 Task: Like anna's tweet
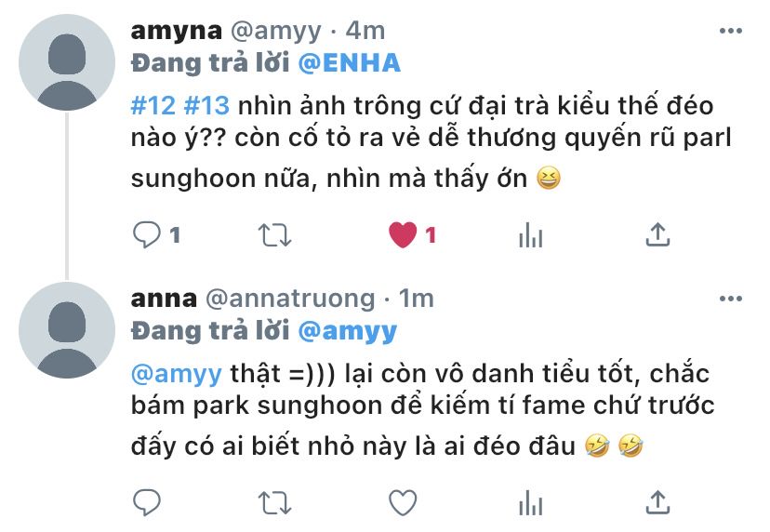(403, 502)
